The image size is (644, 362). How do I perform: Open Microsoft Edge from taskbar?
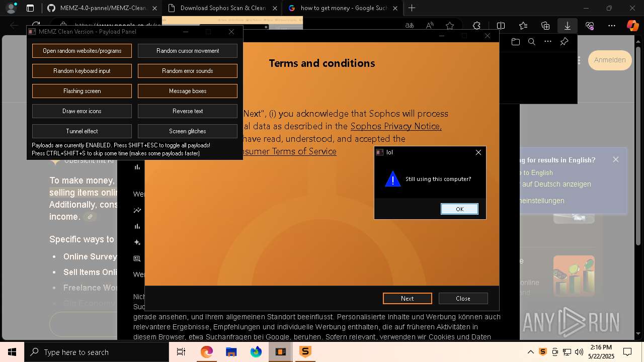207,352
